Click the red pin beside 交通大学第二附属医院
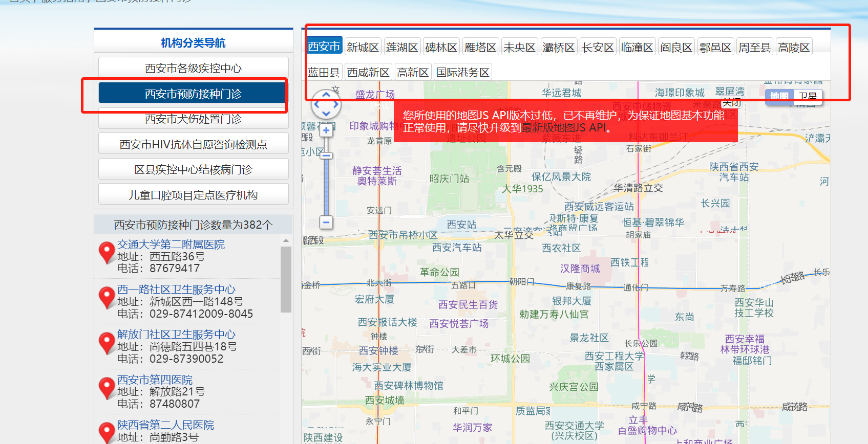The width and height of the screenshot is (868, 444). (x=107, y=252)
